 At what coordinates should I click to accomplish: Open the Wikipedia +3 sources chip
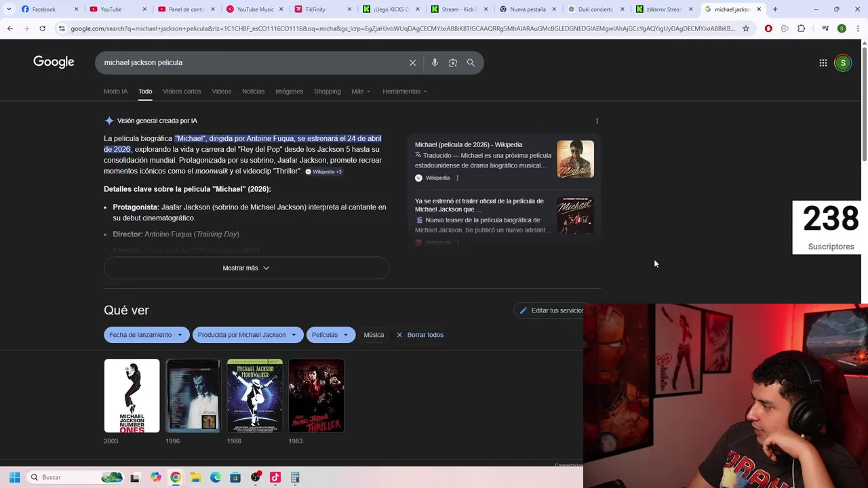pyautogui.click(x=323, y=171)
